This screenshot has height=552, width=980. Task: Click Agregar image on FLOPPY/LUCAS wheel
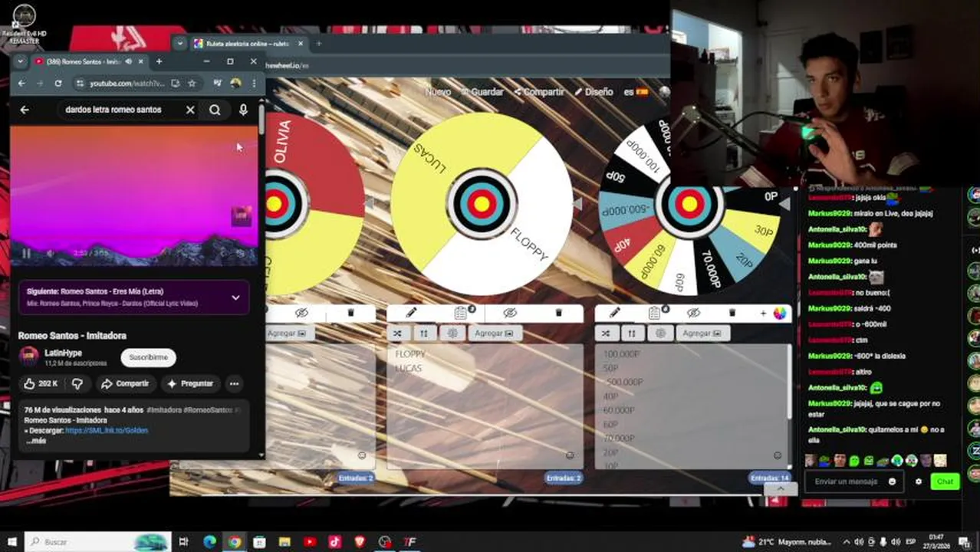pyautogui.click(x=494, y=333)
